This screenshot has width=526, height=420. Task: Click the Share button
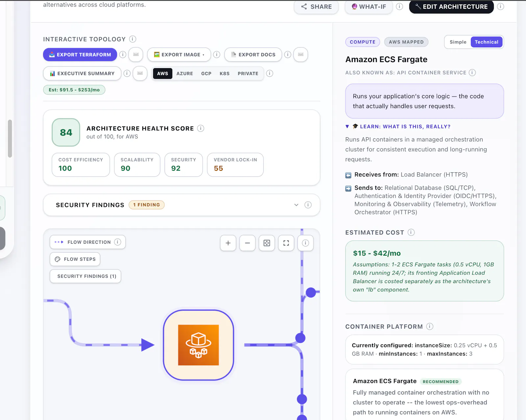click(x=316, y=7)
